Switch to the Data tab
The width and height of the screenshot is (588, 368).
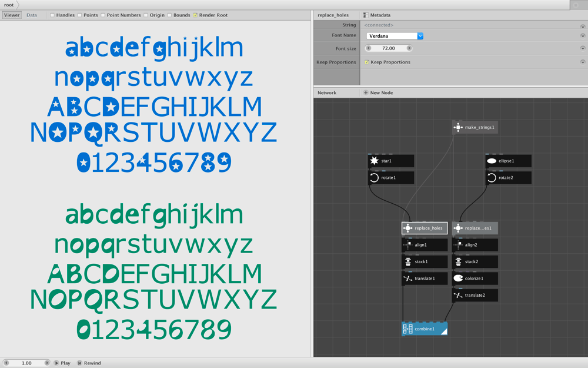32,15
